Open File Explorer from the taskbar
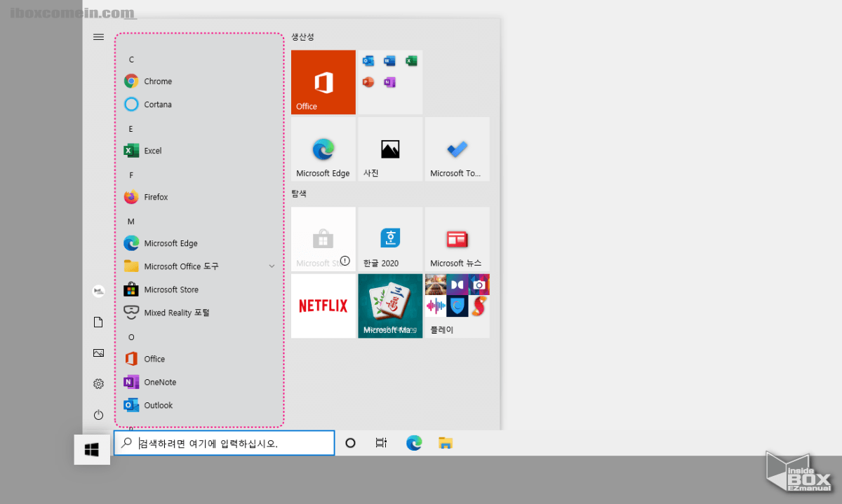The image size is (842, 504). coord(446,442)
